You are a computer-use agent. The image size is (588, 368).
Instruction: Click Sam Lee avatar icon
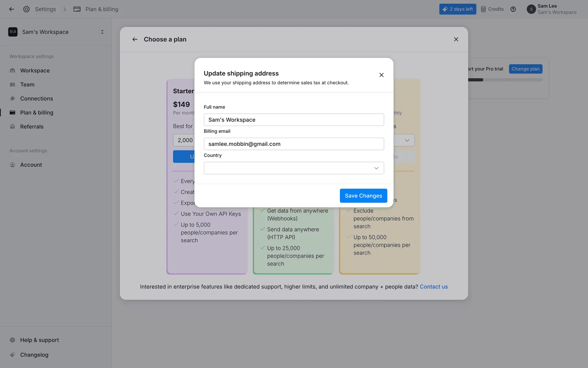pos(531,9)
